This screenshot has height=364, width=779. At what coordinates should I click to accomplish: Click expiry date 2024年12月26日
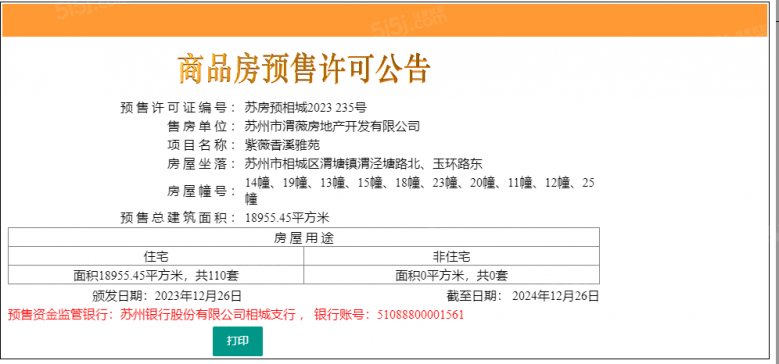pos(555,296)
